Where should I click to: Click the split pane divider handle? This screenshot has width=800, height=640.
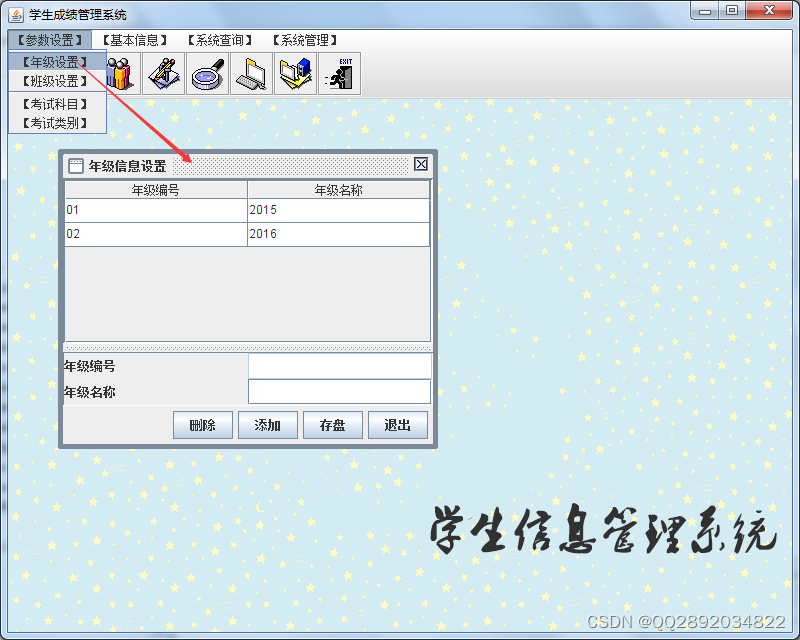[247, 348]
